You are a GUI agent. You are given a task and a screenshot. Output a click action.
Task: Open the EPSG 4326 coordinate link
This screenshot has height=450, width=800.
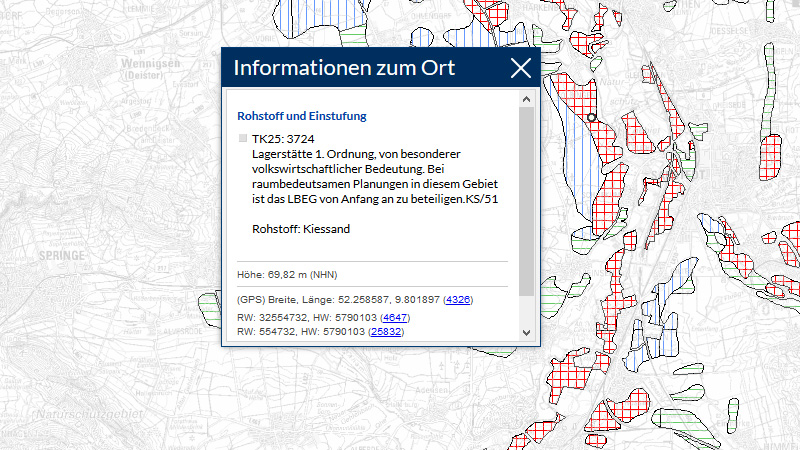click(x=458, y=300)
